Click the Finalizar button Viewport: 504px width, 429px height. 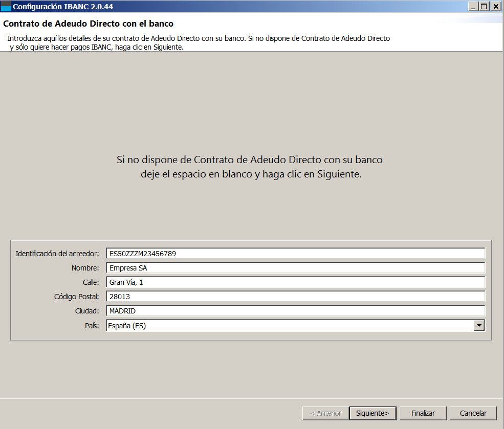pyautogui.click(x=423, y=413)
